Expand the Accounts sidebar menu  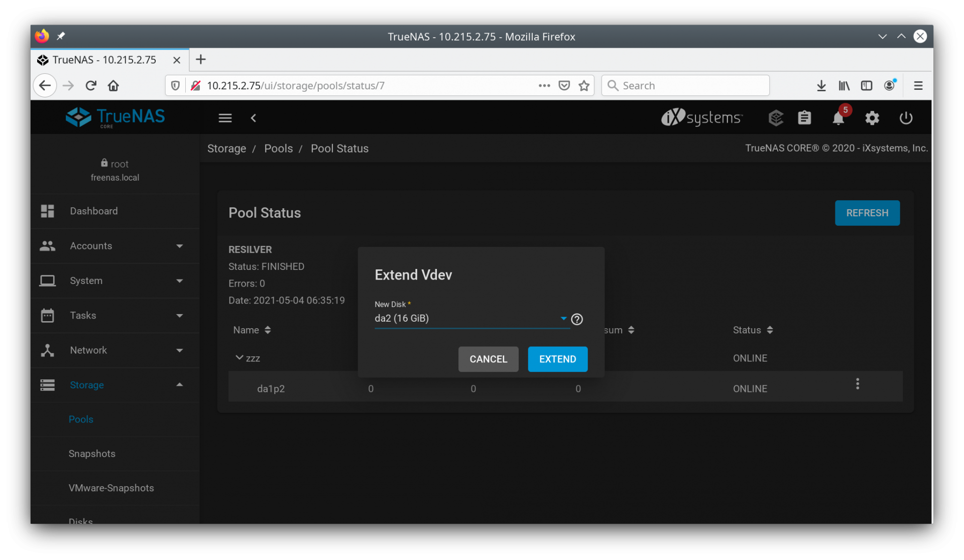(115, 246)
